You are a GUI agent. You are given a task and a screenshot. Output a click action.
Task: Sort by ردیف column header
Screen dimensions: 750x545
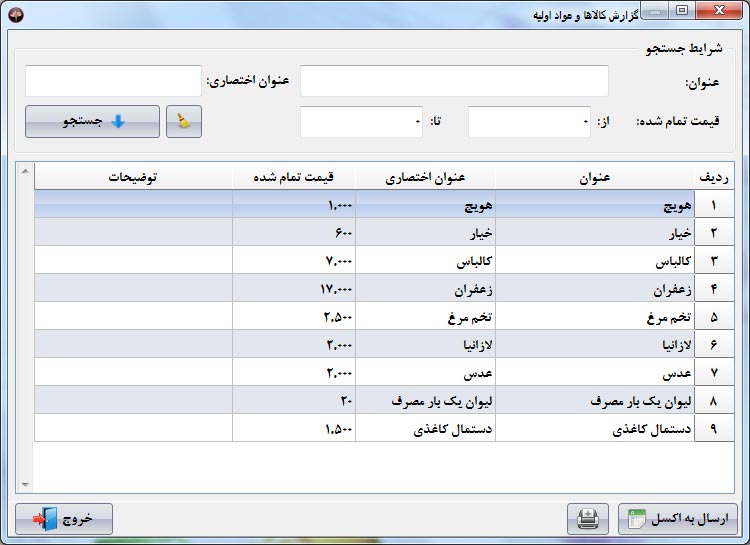click(714, 178)
